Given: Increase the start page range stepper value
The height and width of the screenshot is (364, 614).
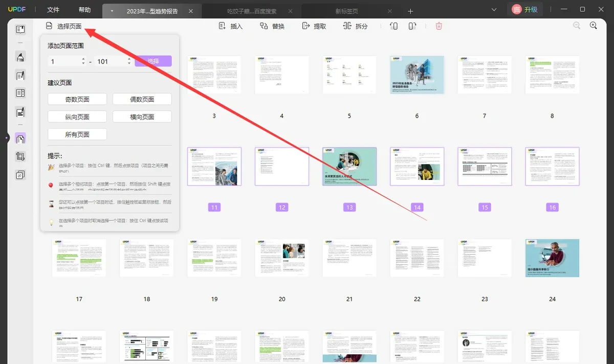Looking at the screenshot, I should (83, 59).
